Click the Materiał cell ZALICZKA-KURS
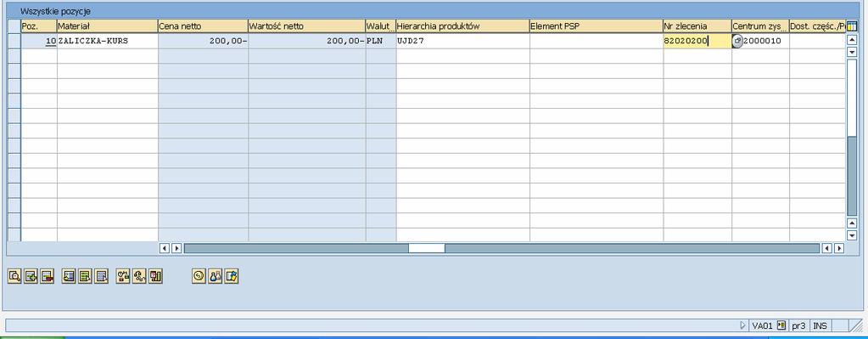The image size is (868, 339). click(108, 41)
